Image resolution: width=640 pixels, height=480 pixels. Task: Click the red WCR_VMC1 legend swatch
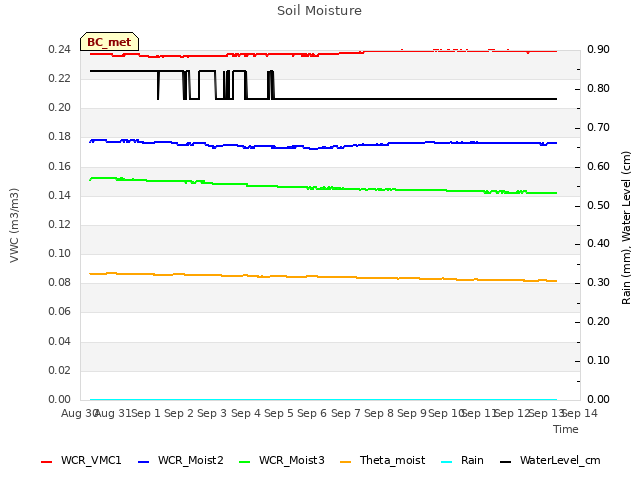47,462
